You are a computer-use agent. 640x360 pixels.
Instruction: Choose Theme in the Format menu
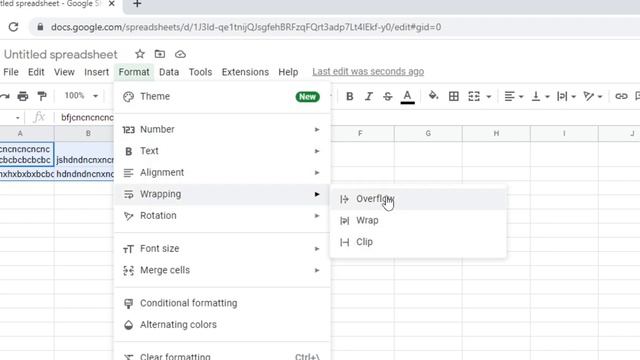point(222,96)
